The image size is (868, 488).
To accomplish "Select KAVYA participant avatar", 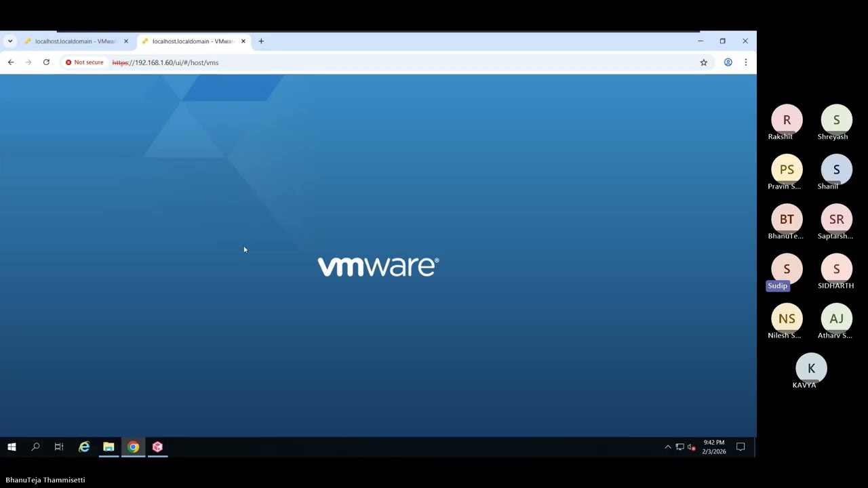I will pyautogui.click(x=811, y=368).
